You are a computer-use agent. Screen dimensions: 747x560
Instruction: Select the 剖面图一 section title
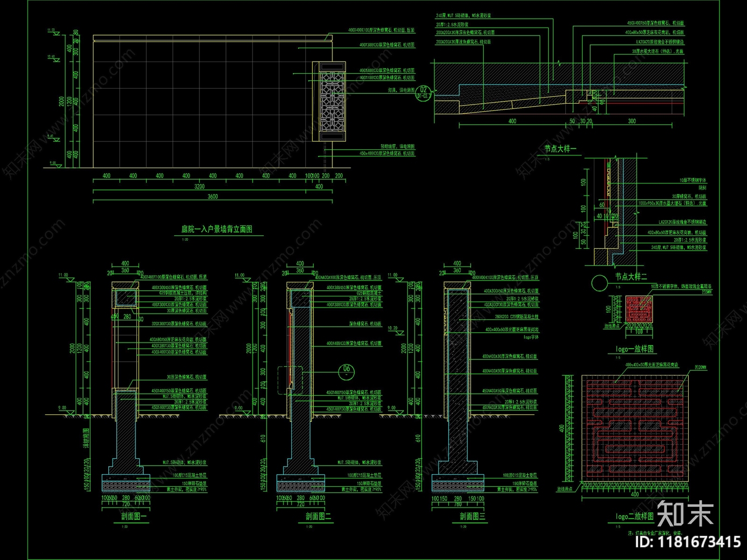[134, 517]
